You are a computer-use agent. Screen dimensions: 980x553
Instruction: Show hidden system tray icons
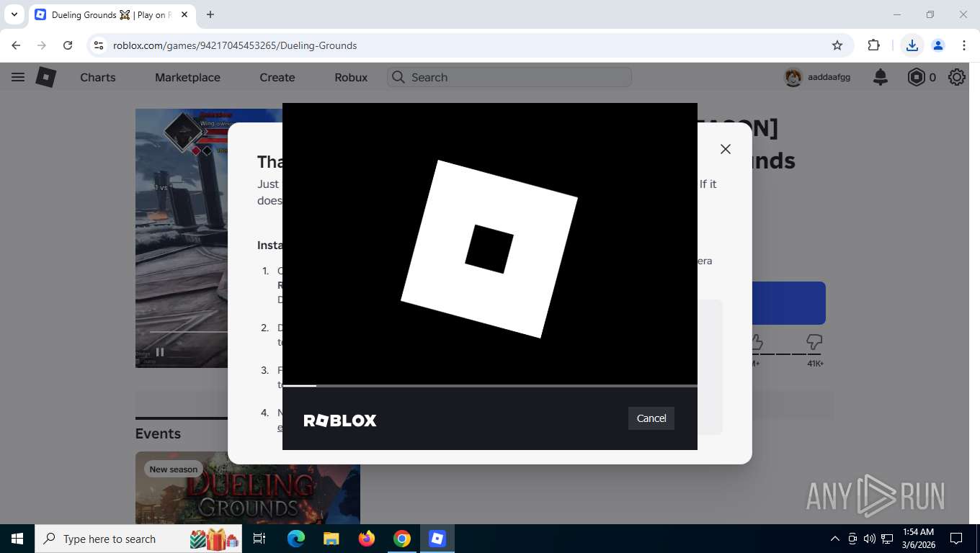(x=835, y=539)
